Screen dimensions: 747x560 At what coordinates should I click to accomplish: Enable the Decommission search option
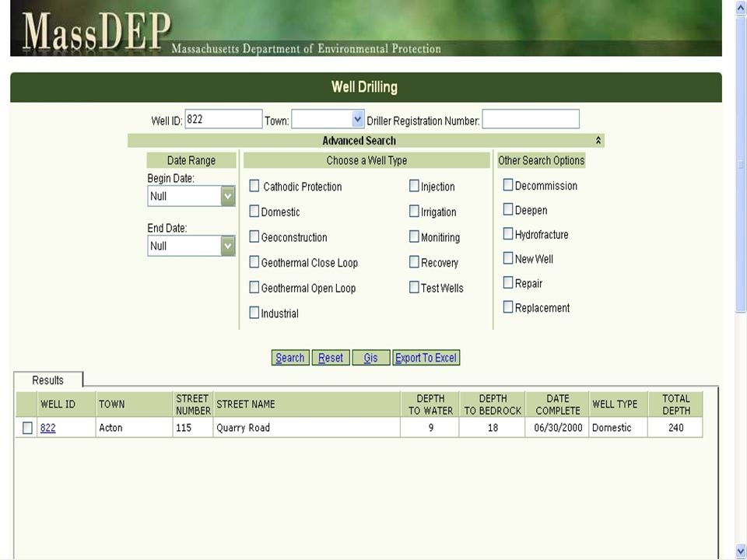tap(508, 185)
